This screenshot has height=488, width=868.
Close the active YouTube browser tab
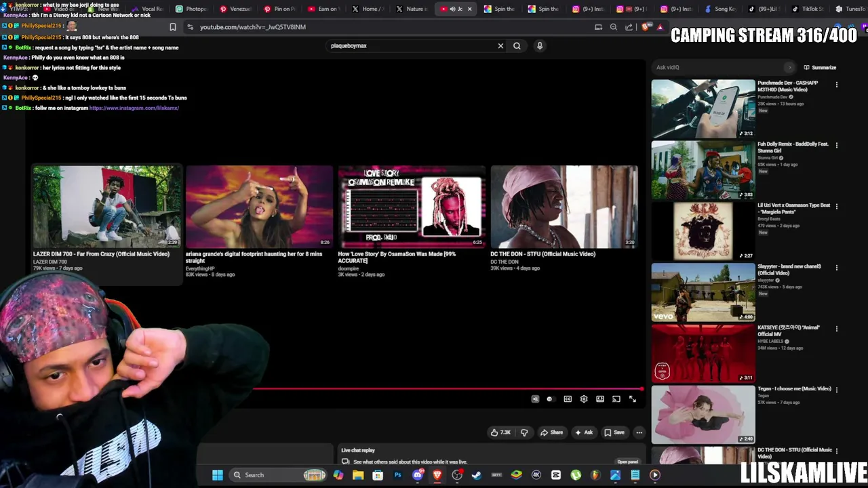tap(469, 9)
